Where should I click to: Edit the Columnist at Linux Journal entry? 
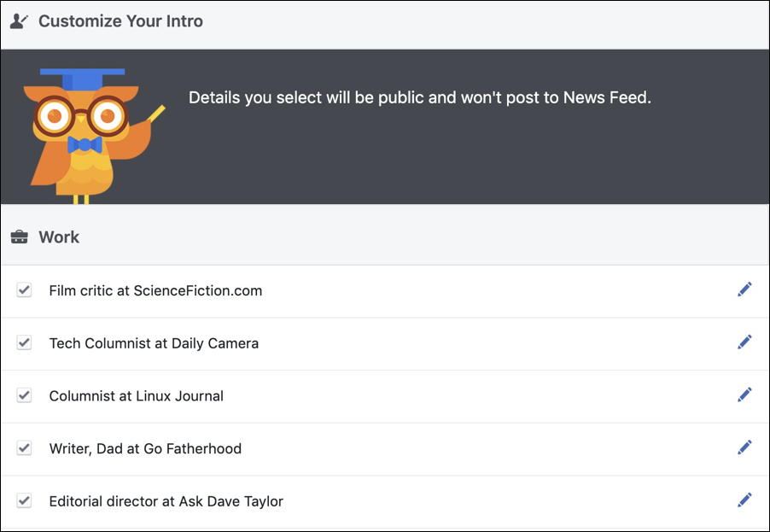point(744,395)
